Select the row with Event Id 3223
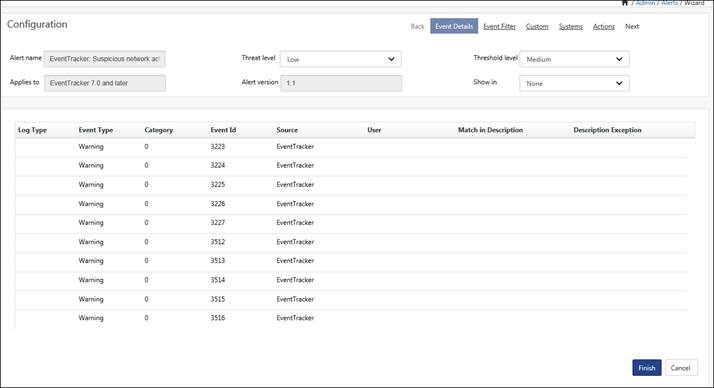 point(351,147)
